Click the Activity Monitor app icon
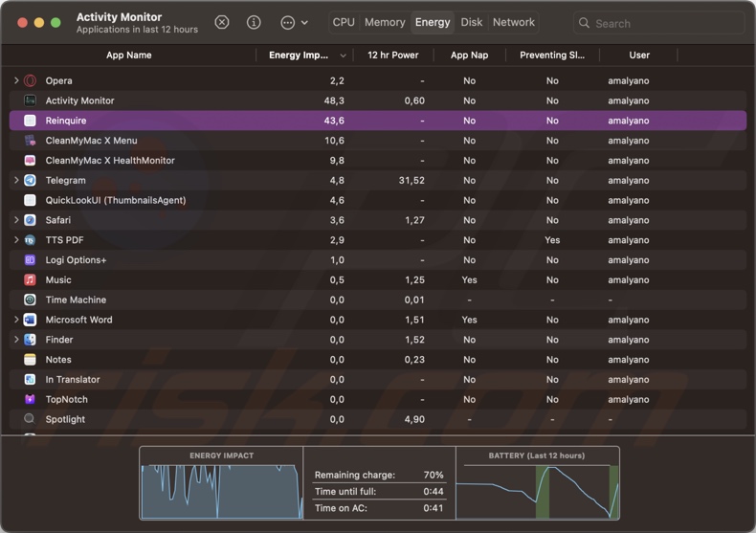 click(30, 100)
